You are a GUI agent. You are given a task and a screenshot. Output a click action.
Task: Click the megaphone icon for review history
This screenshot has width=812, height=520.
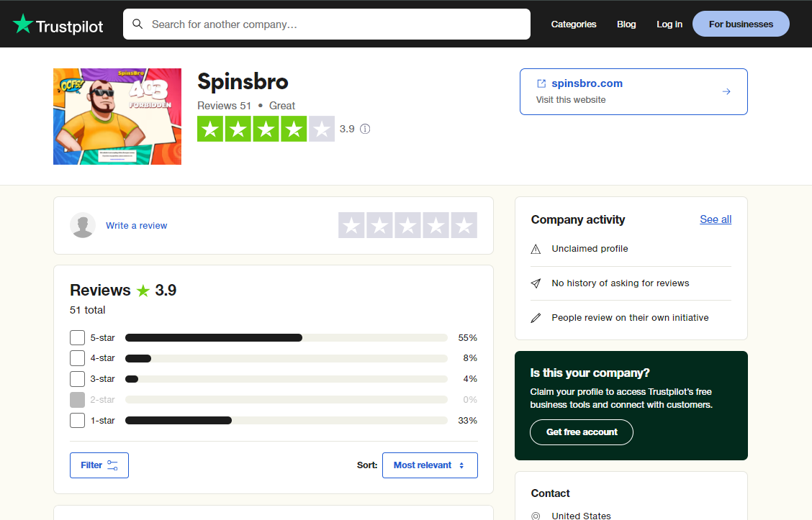[x=536, y=283]
